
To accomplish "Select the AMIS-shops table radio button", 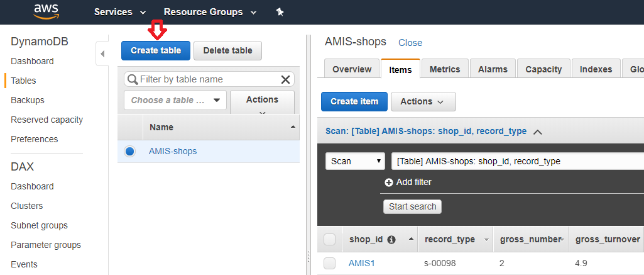I will tap(130, 151).
